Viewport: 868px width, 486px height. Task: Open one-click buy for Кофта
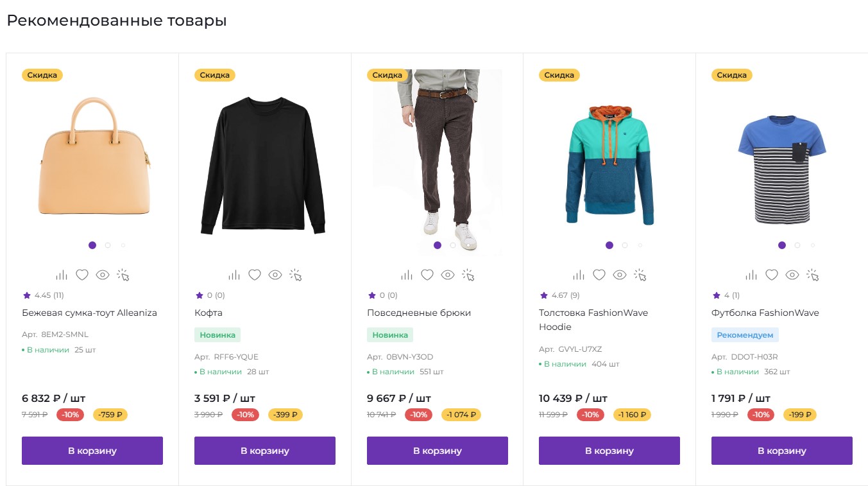pyautogui.click(x=296, y=275)
